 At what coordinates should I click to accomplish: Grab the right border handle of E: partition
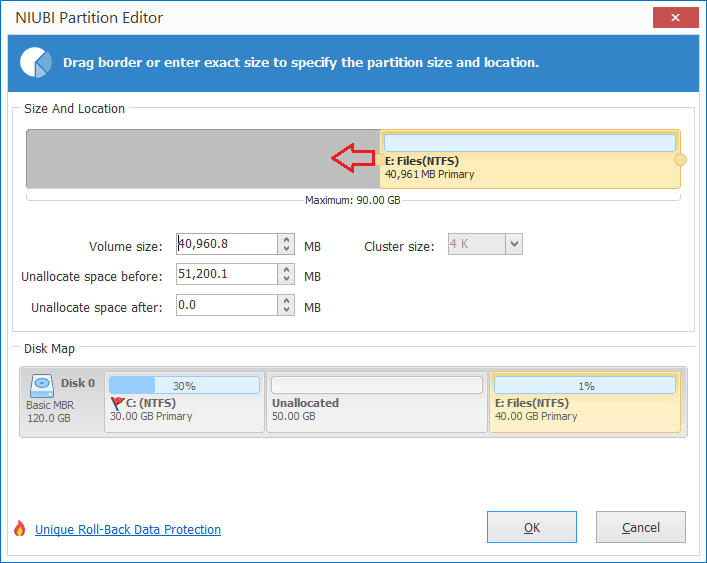[x=680, y=160]
